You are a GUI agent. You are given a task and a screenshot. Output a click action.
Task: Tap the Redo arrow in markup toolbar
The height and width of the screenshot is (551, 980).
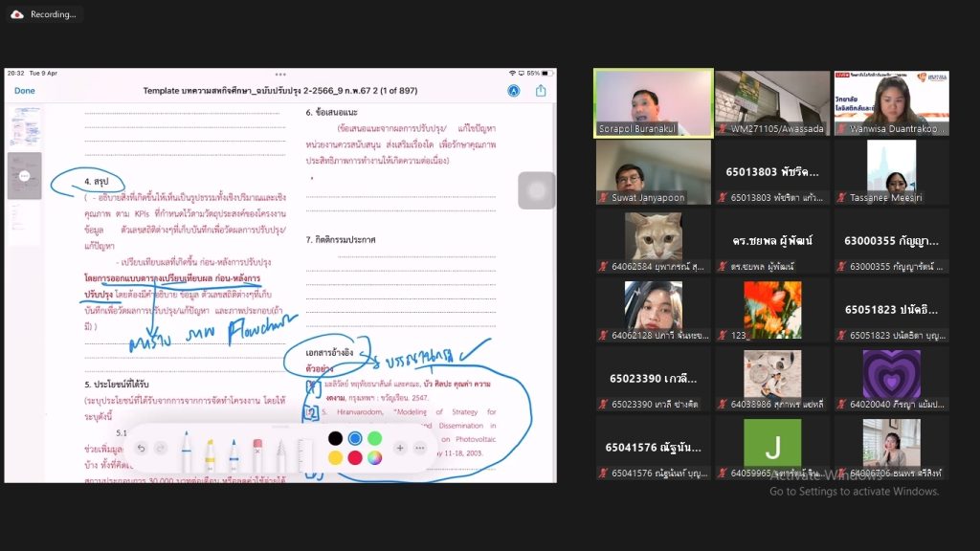click(161, 448)
